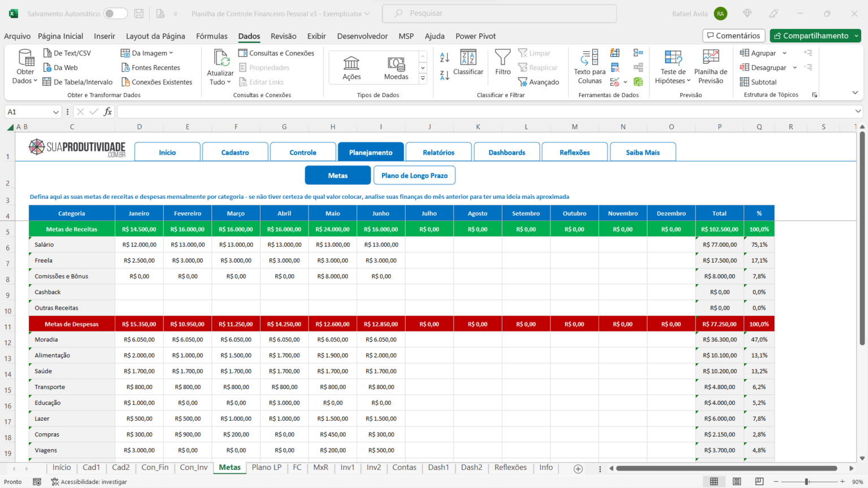
Task: Expand the Agrupar dropdown arrow
Action: tap(784, 53)
